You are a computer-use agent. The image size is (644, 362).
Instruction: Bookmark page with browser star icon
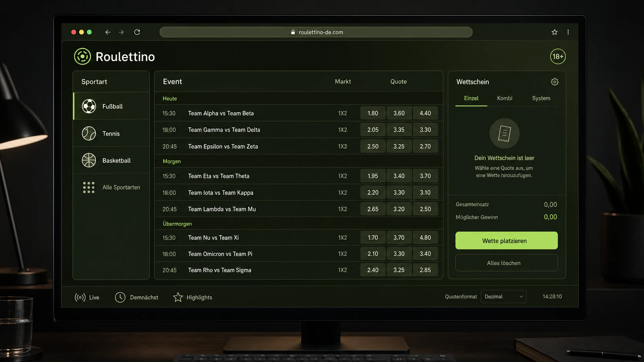click(555, 32)
